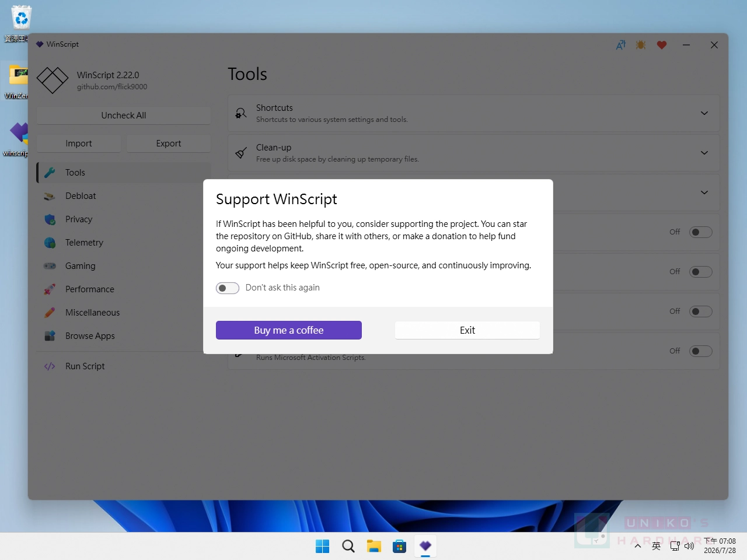
Task: Open taskbar Search
Action: point(348,546)
